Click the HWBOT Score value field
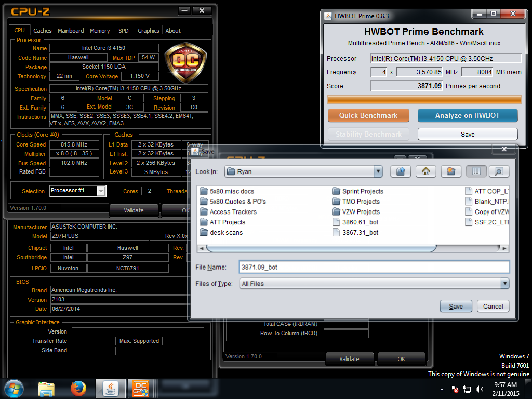The width and height of the screenshot is (532, 399). (x=406, y=86)
